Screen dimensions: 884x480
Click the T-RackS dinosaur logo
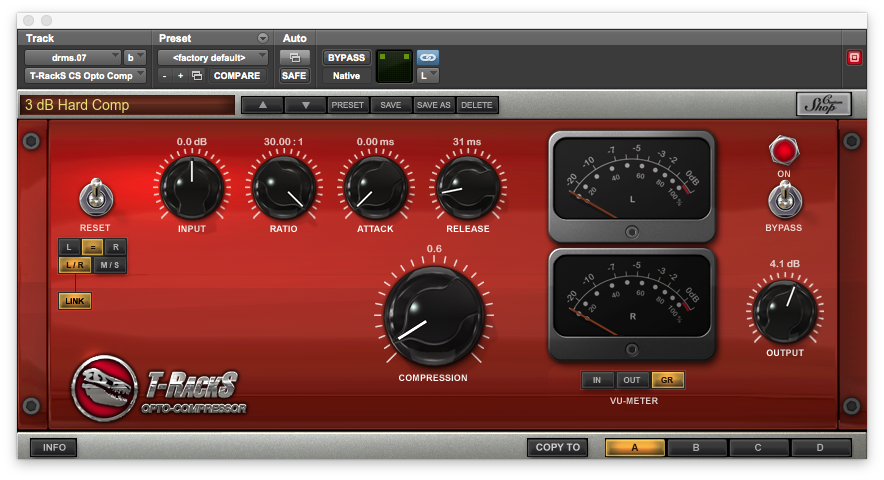104,387
